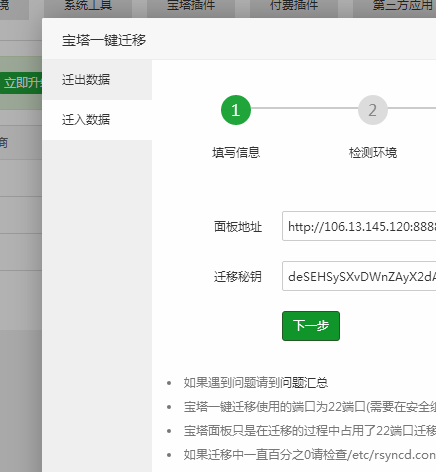
Task: Click step 2 circle 检测环境
Action: tap(373, 110)
